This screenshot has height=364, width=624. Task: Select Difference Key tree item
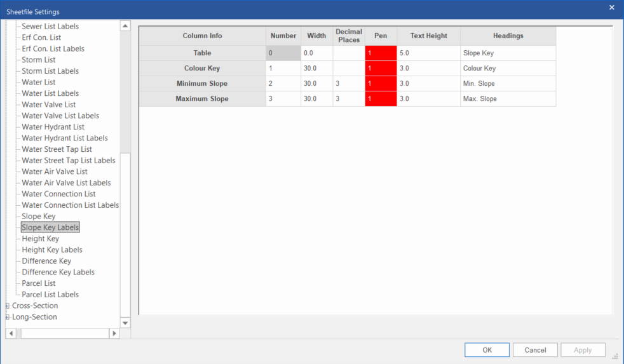tap(46, 261)
